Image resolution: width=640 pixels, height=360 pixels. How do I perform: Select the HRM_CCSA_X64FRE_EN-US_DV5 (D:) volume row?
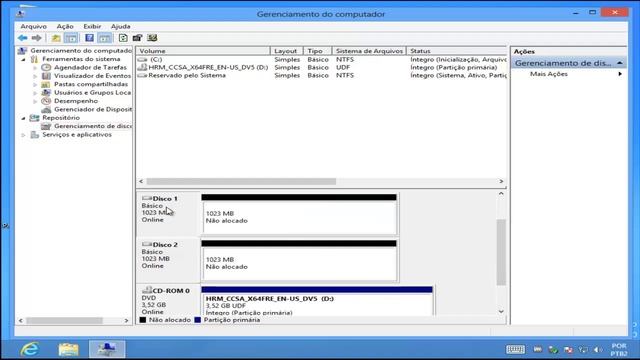pyautogui.click(x=322, y=67)
